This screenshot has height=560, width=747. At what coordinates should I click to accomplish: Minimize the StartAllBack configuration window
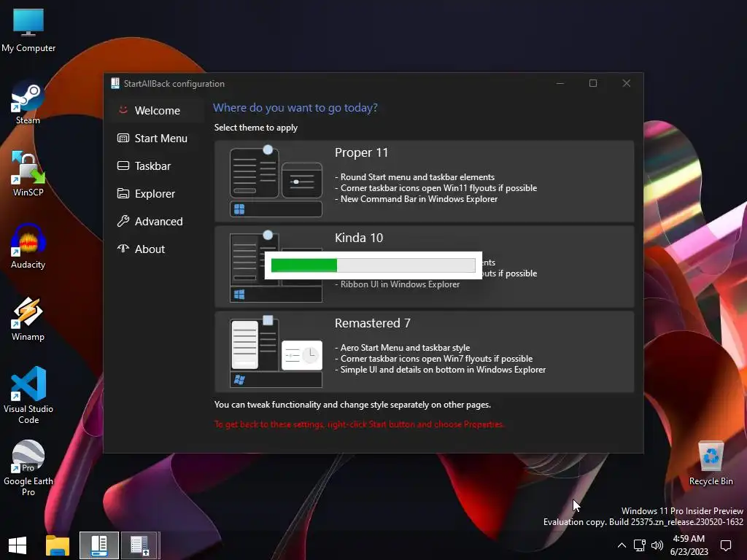point(560,83)
